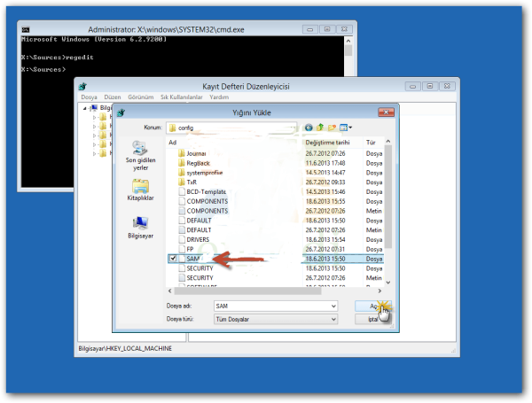Image resolution: width=532 pixels, height=403 pixels.
Task: Click cmd.exe window system icon
Action: (26, 29)
